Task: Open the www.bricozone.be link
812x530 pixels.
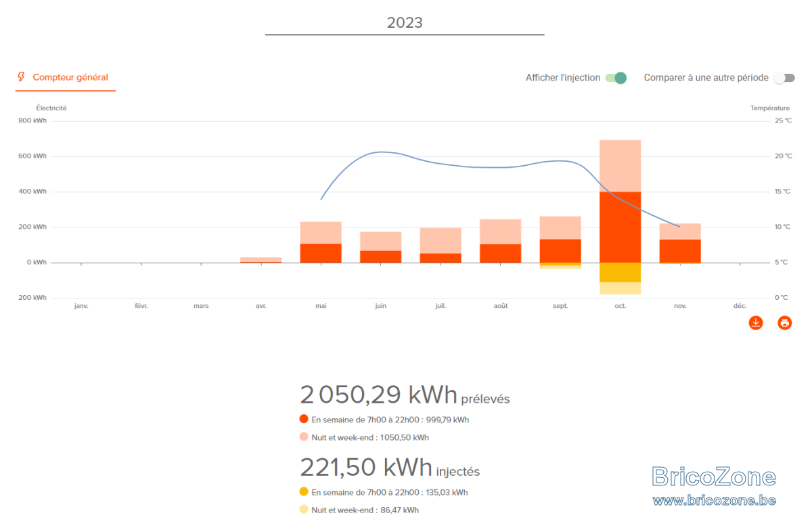Action: pyautogui.click(x=714, y=500)
